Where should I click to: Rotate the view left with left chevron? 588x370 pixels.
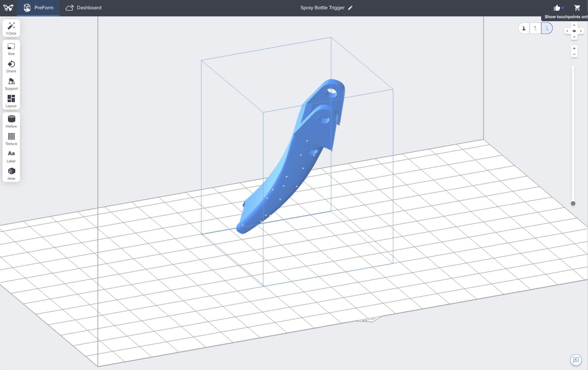click(567, 31)
